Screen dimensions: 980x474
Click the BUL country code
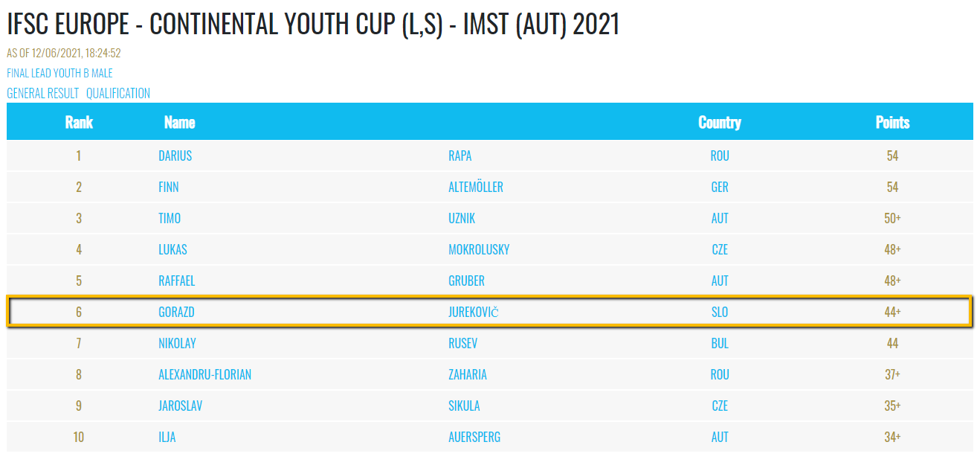(720, 343)
